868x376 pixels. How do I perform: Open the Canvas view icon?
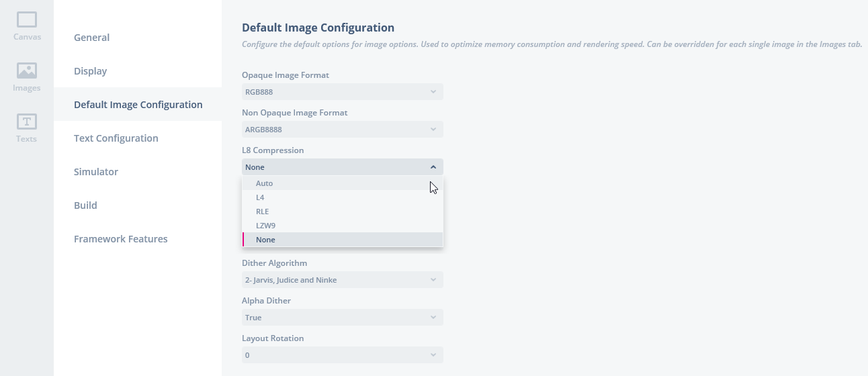tap(27, 26)
